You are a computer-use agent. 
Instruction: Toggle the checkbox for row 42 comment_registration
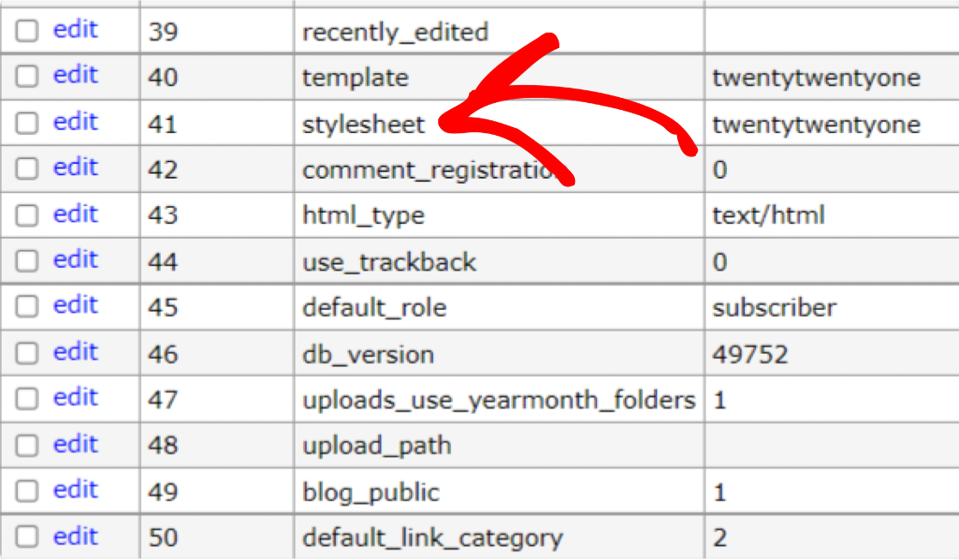[27, 168]
